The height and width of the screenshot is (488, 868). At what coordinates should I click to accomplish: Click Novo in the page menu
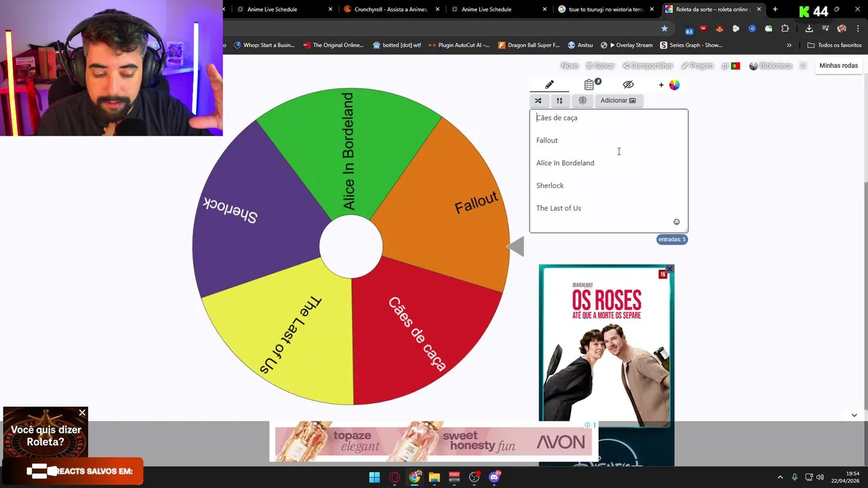(x=570, y=66)
